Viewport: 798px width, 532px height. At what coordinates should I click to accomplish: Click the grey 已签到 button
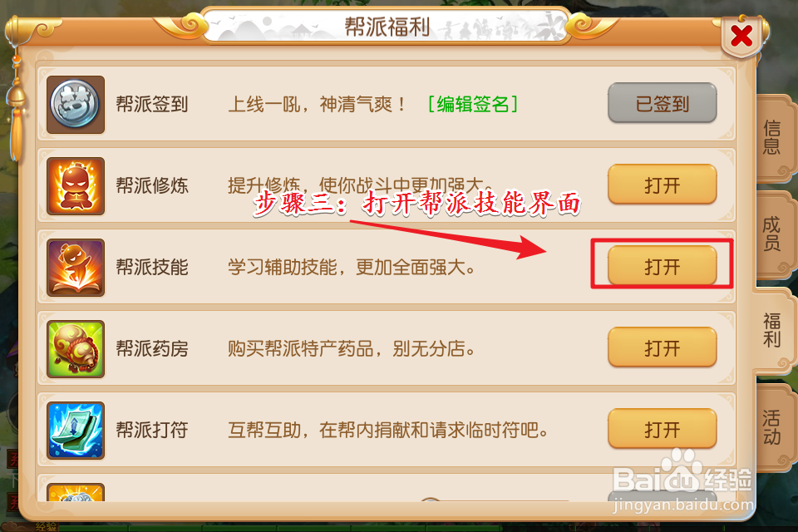click(x=663, y=103)
